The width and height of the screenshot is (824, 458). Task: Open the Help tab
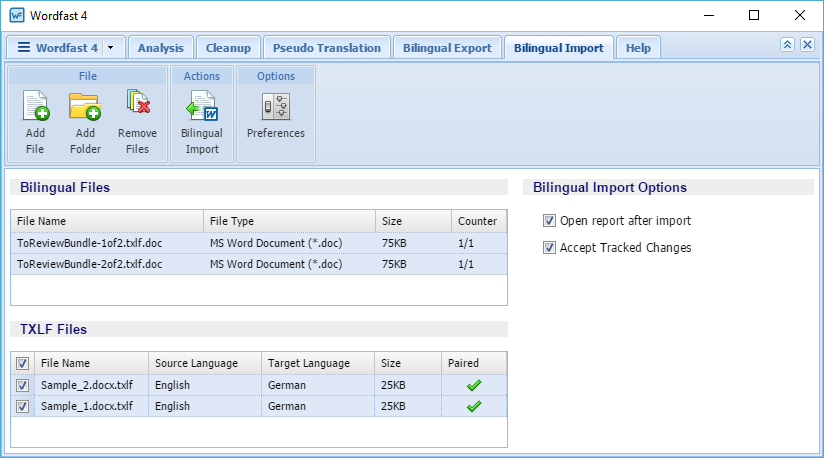click(x=638, y=48)
